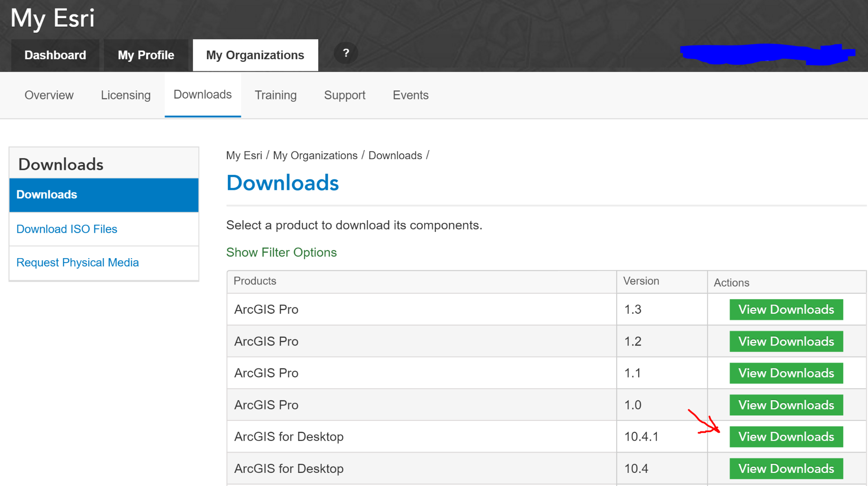Viewport: 868px width, 486px height.
Task: Open the Events section
Action: click(410, 95)
